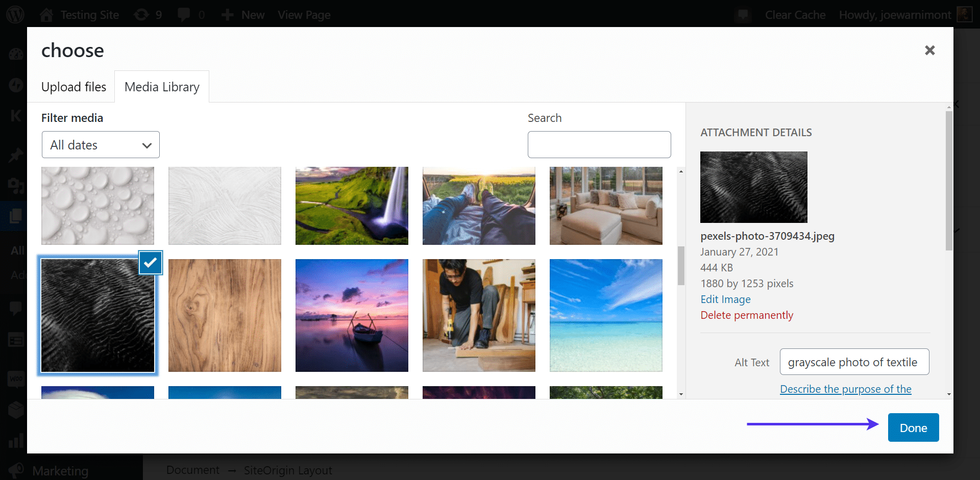Open the comments bubble icon
The width and height of the screenshot is (980, 480).
(x=184, y=15)
